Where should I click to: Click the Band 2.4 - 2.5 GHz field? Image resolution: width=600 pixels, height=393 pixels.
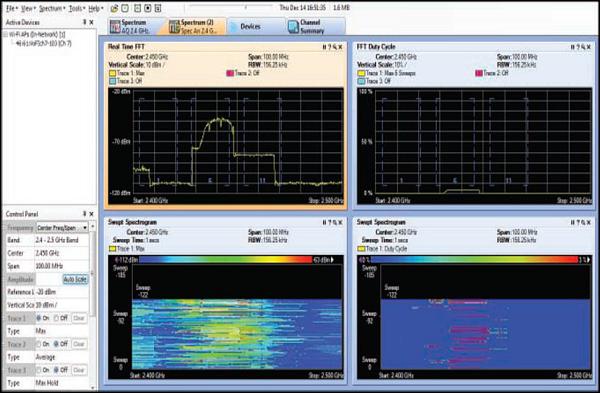pos(61,240)
